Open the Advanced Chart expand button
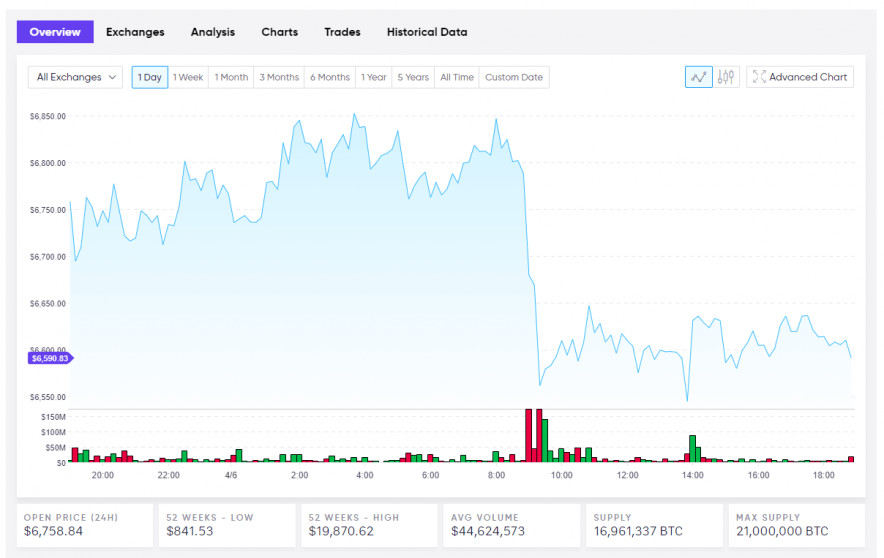 pos(800,77)
